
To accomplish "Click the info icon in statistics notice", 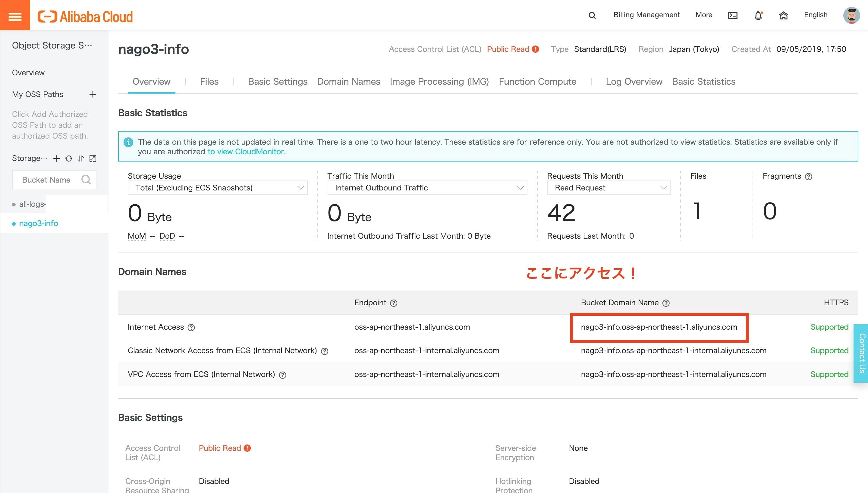I will [x=128, y=142].
